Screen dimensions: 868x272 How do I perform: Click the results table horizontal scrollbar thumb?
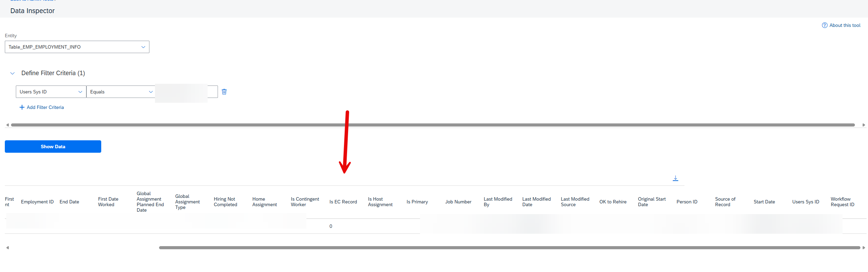click(x=510, y=248)
